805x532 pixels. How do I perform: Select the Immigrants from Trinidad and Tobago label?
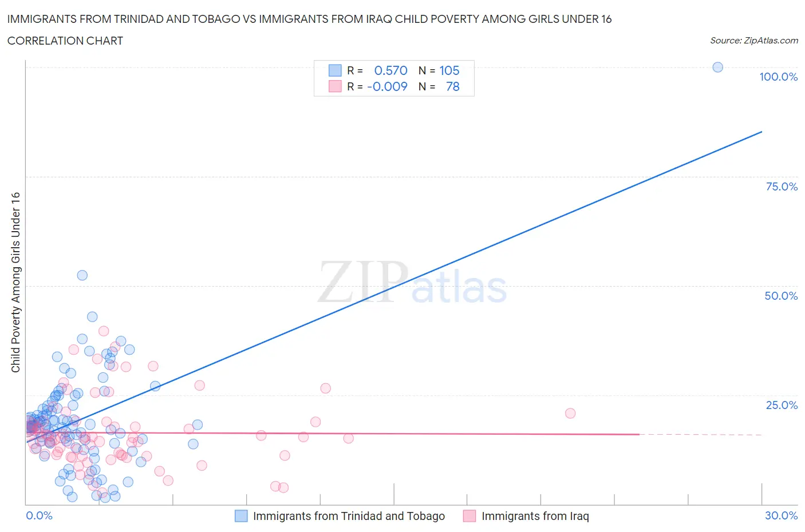[x=349, y=516]
